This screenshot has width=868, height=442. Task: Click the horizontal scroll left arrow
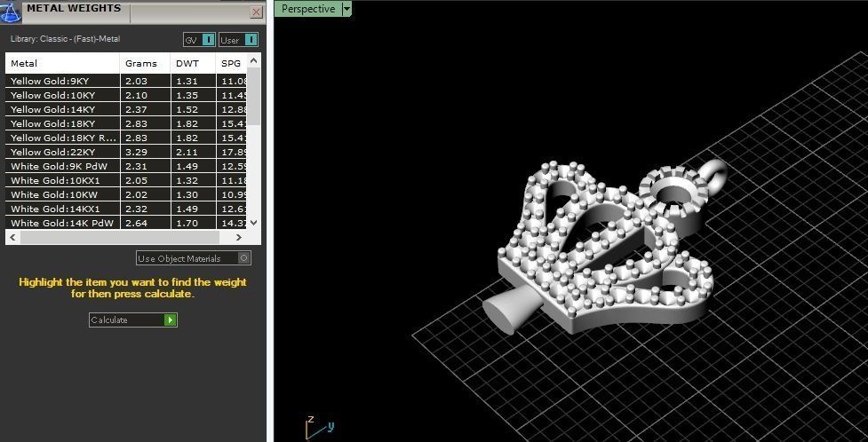point(12,237)
